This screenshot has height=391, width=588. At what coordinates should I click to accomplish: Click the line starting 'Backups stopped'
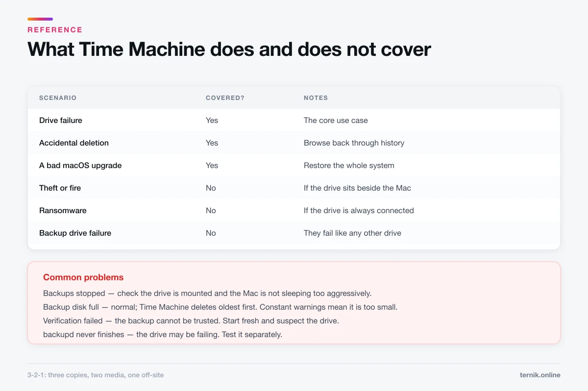click(x=207, y=293)
